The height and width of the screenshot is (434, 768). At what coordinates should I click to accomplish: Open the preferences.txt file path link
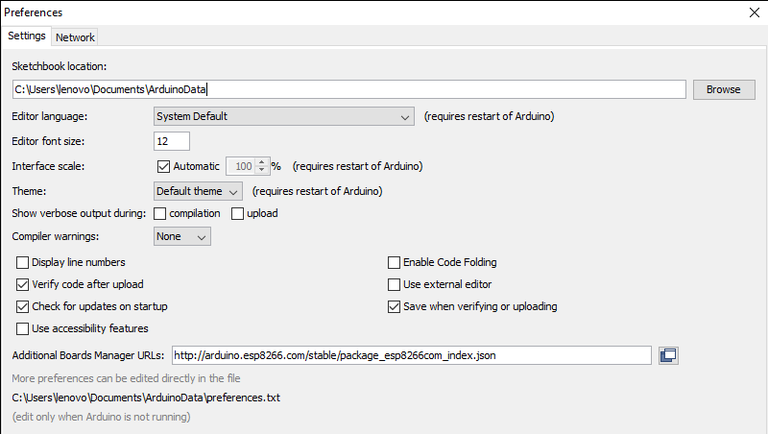146,397
